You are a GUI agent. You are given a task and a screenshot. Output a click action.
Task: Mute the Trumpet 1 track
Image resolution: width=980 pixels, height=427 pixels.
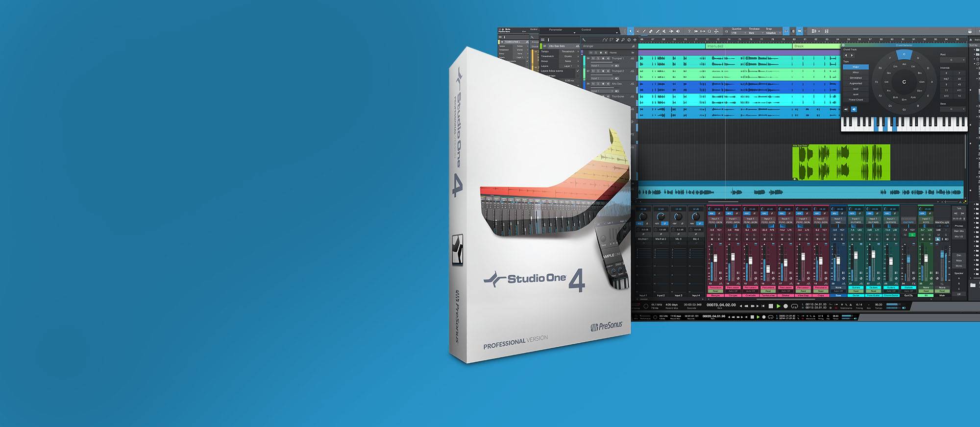tap(593, 58)
